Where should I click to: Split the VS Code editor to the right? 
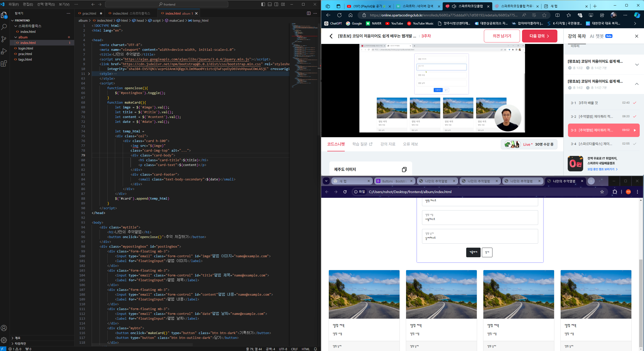click(x=309, y=13)
